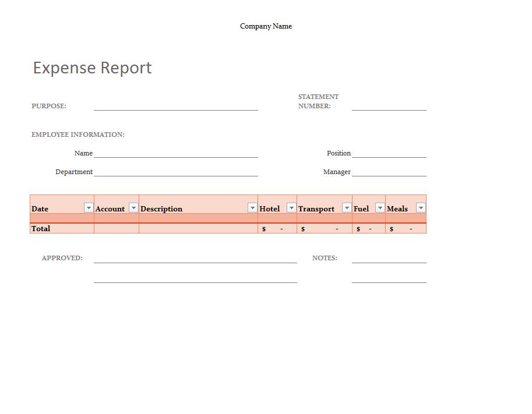
Task: Open the Fuel column filter dropdown
Action: [380, 207]
